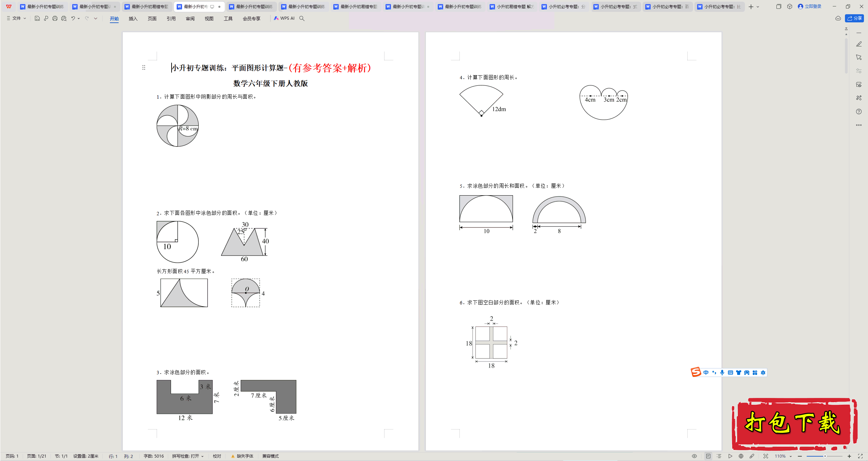This screenshot has width=868, height=461.
Task: Click the selection cursor icon in right sidebar
Action: [859, 57]
